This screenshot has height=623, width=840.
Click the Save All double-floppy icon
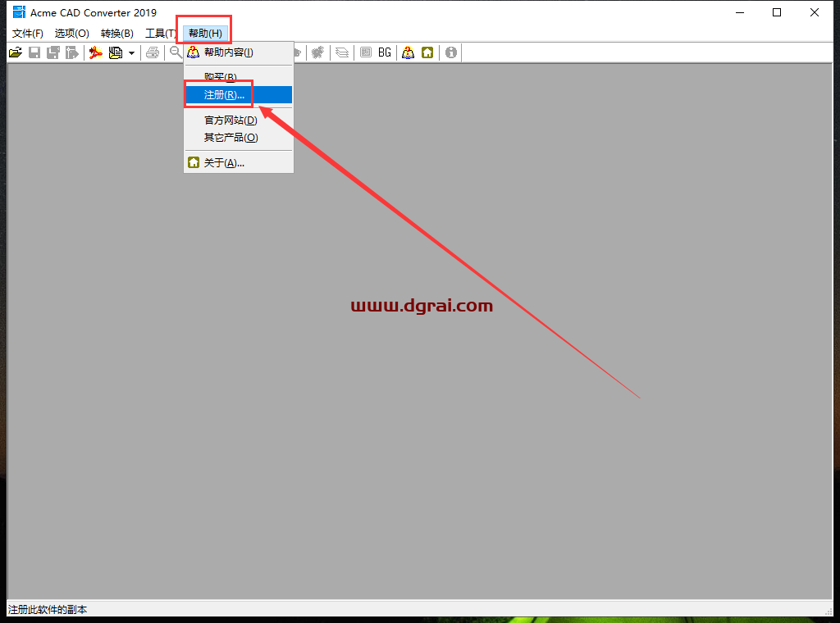tap(53, 52)
